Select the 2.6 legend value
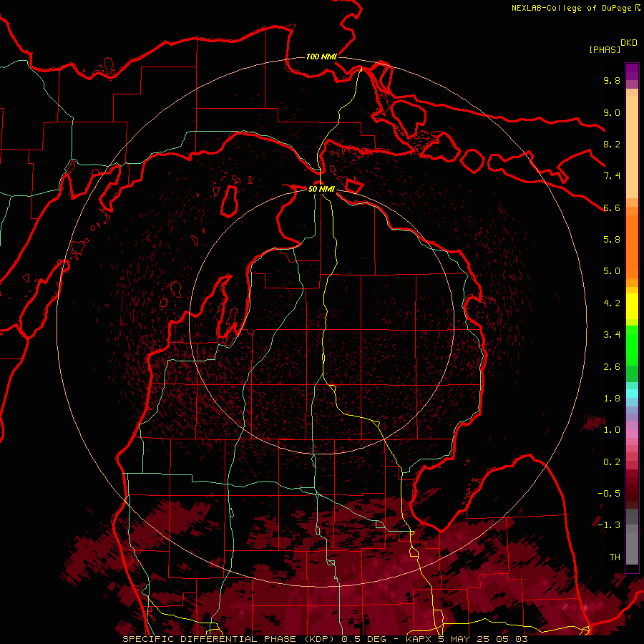The image size is (644, 644). click(612, 367)
